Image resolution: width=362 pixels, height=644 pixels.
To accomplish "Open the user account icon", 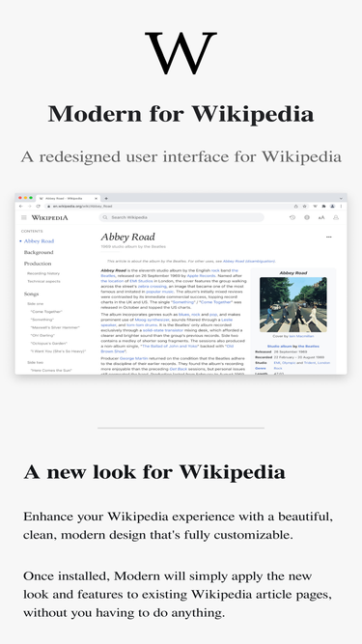I will 336,217.
